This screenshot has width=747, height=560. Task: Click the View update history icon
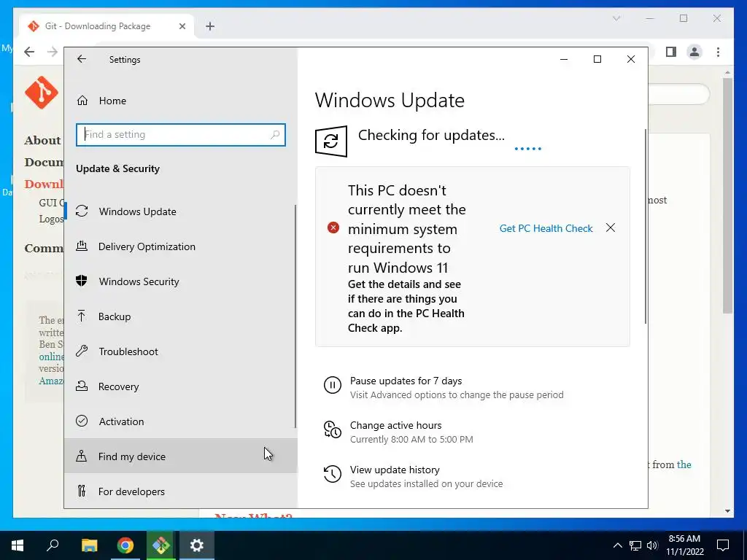point(333,474)
